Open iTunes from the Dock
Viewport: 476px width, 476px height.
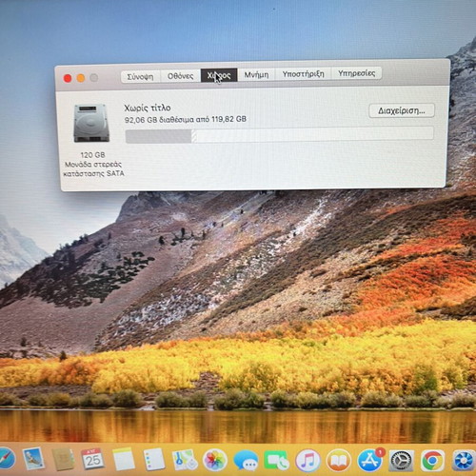(307, 461)
